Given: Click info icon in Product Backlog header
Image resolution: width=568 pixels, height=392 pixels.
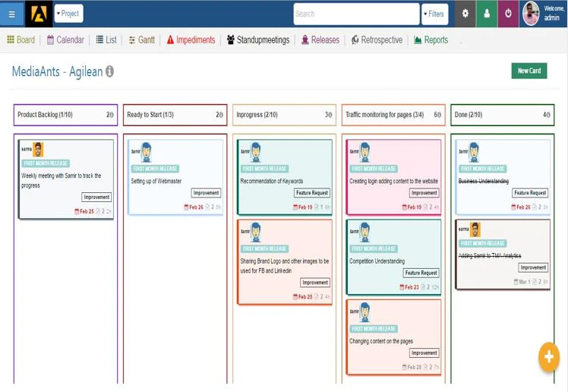Looking at the screenshot, I should (112, 115).
